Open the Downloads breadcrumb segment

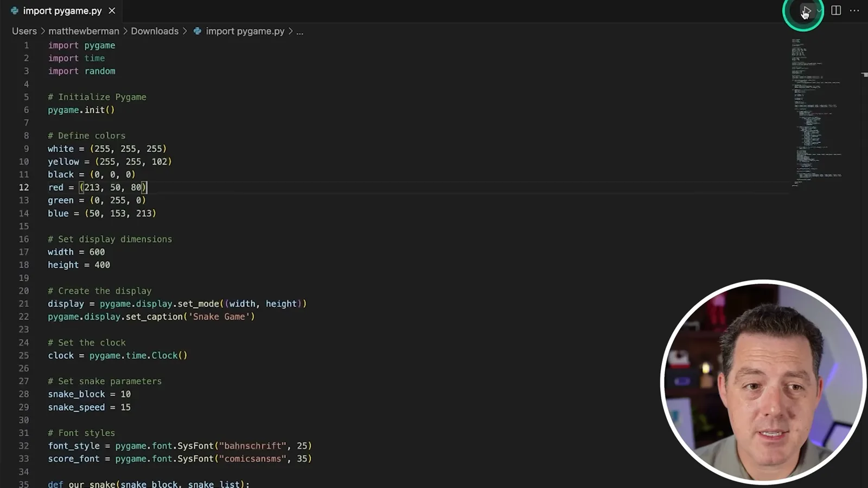pyautogui.click(x=155, y=31)
